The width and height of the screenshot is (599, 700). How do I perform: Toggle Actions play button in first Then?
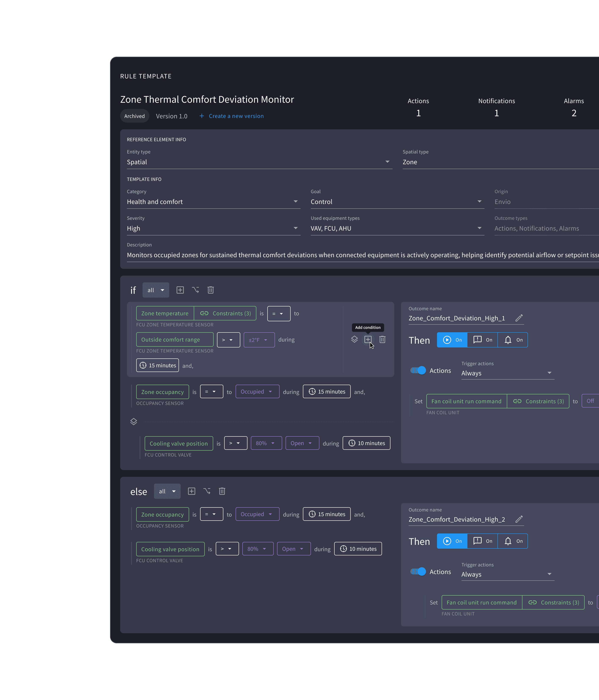pos(452,340)
